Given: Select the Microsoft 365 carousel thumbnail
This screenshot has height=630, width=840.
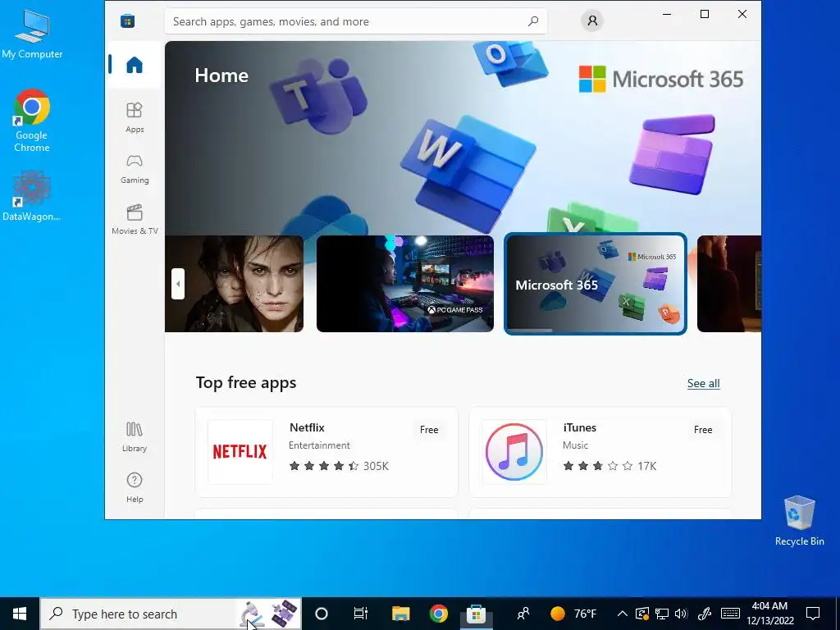Looking at the screenshot, I should click(x=596, y=284).
